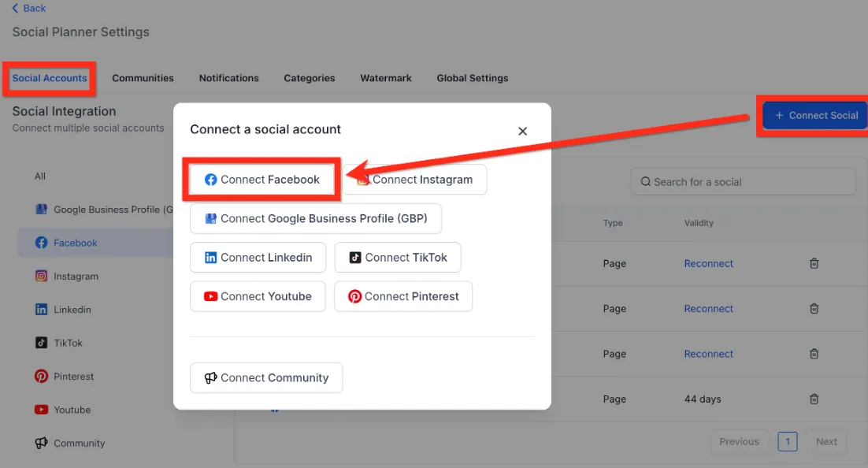The height and width of the screenshot is (468, 868).
Task: Select Pinterest label in sidebar list
Action: coord(73,376)
